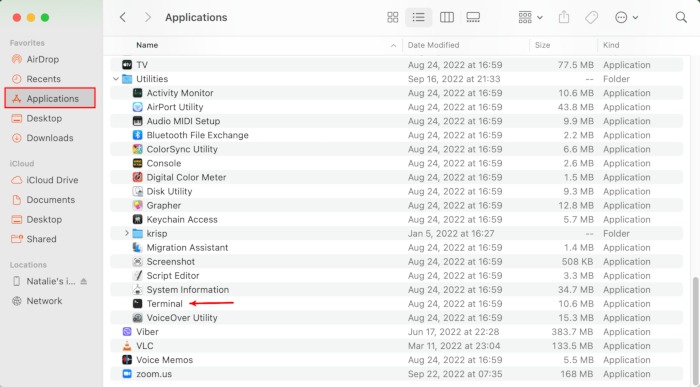
Task: Click the 383.7 MB size value
Action: click(x=571, y=332)
